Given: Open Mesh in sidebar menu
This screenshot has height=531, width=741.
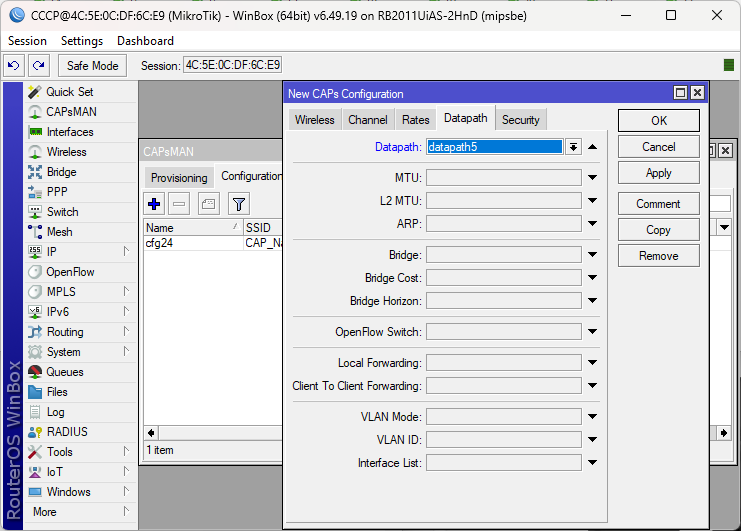Looking at the screenshot, I should point(60,232).
